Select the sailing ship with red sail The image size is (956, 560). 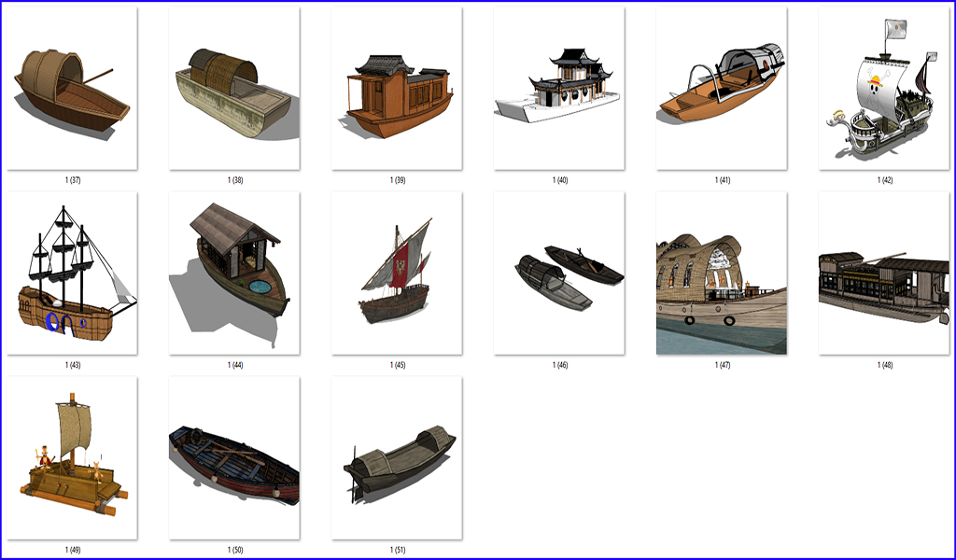pyautogui.click(x=397, y=273)
